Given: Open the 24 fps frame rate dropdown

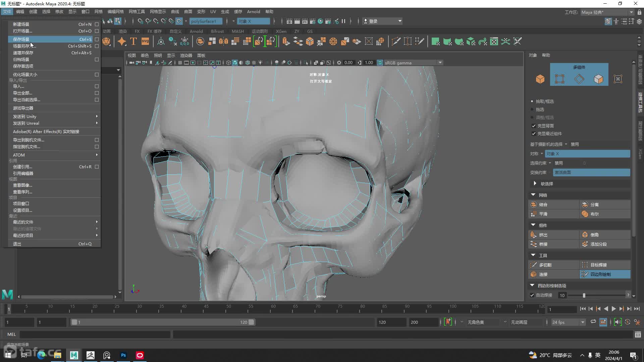Looking at the screenshot, I should point(568,322).
